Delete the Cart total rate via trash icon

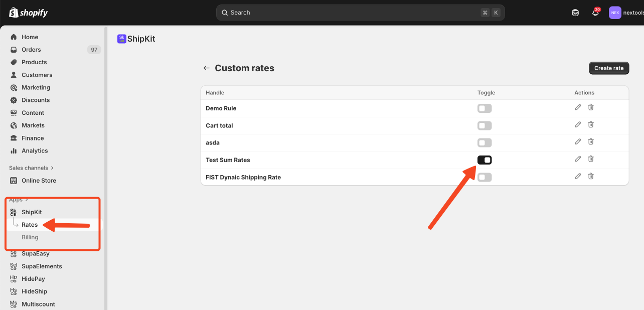click(591, 124)
